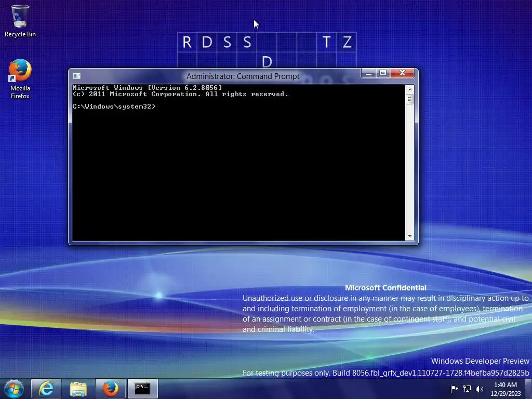This screenshot has width=532, height=399.
Task: Click the Command Prompt scroll up arrow
Action: [x=410, y=89]
